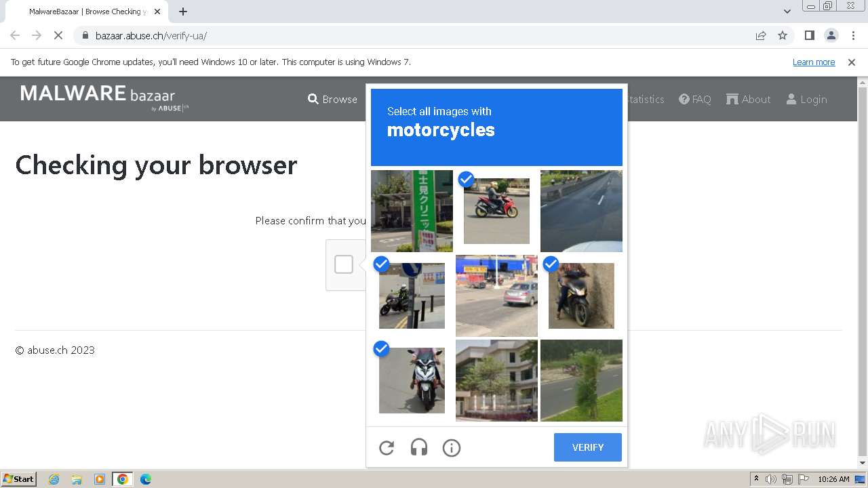Viewport: 868px width, 488px height.
Task: Open the About page
Action: tap(748, 99)
